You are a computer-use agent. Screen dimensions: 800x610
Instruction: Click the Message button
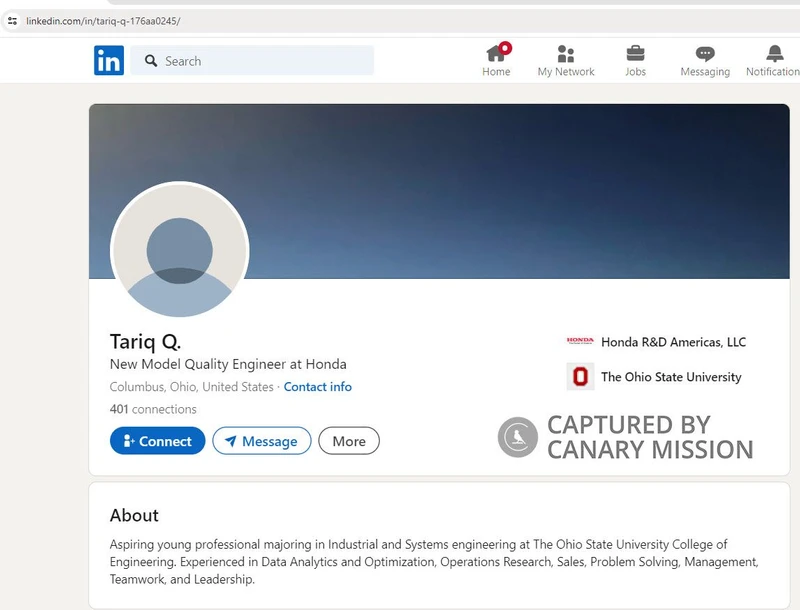(261, 441)
